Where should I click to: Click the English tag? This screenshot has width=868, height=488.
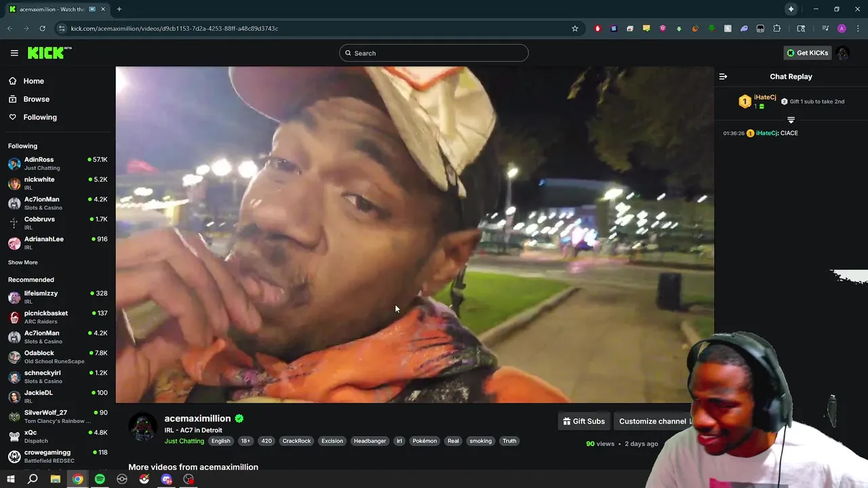220,441
